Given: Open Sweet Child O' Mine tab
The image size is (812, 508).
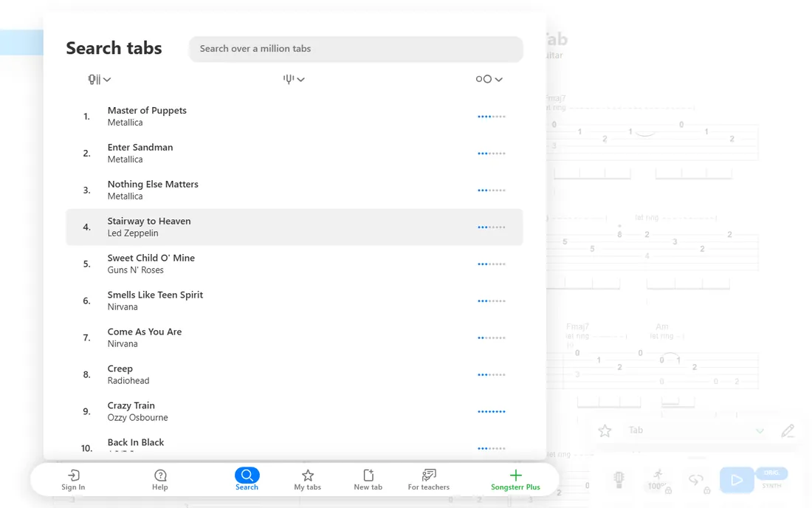Looking at the screenshot, I should (294, 264).
